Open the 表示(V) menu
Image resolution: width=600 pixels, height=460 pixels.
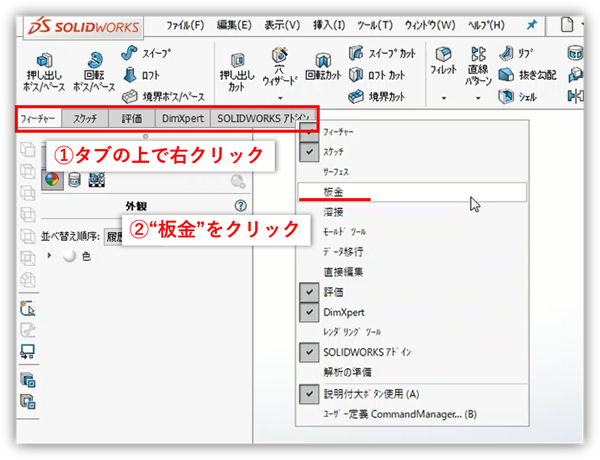click(x=282, y=26)
